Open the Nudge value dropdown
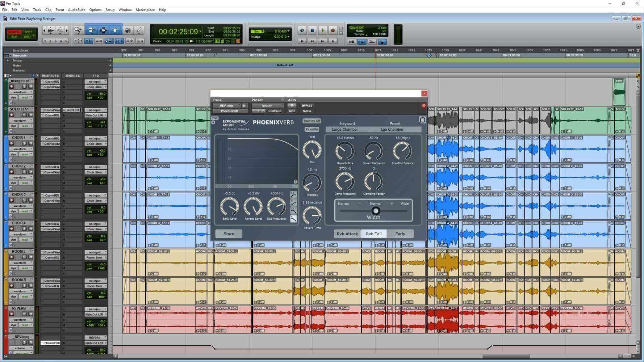The height and width of the screenshot is (362, 644). [x=288, y=37]
